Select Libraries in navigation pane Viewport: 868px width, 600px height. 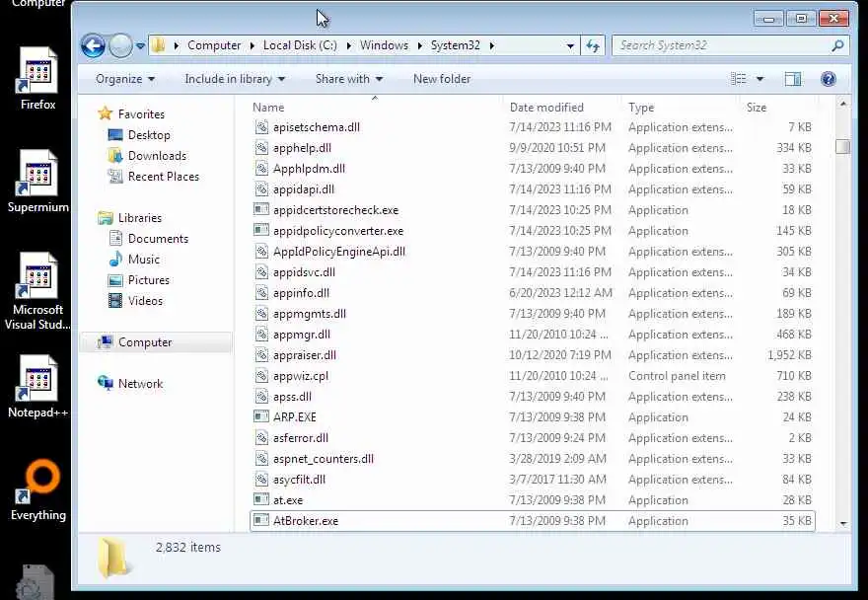tap(139, 218)
